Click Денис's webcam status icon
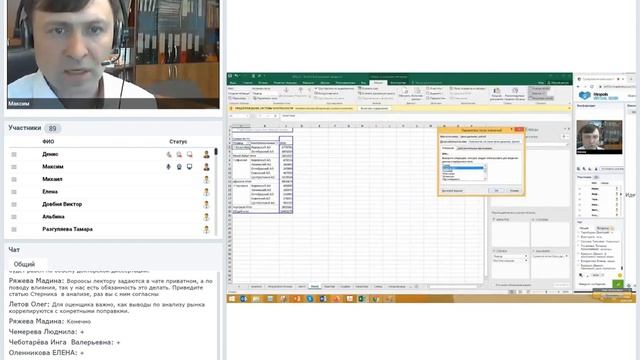Image resolution: width=640 pixels, height=360 pixels. (x=179, y=154)
